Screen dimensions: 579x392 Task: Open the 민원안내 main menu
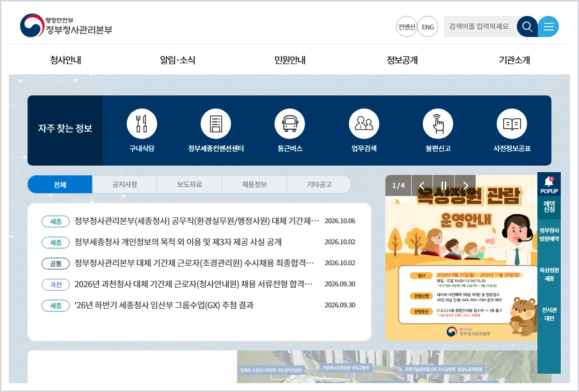[x=290, y=60]
